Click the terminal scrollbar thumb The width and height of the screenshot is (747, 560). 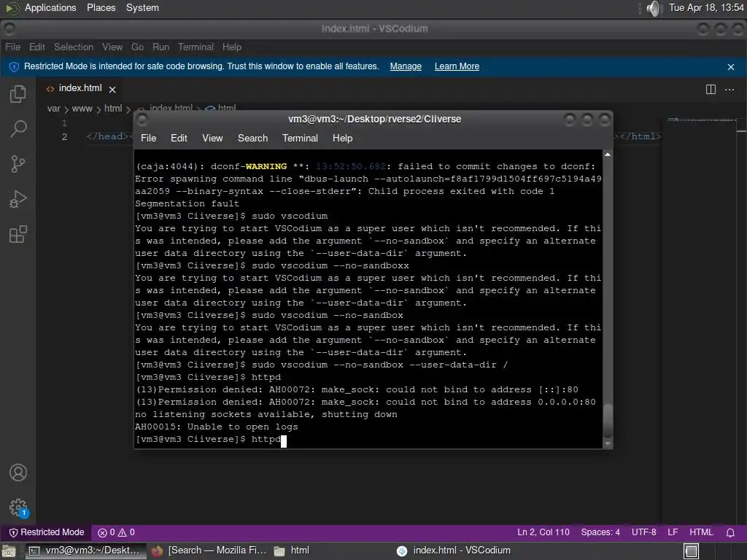click(x=608, y=421)
